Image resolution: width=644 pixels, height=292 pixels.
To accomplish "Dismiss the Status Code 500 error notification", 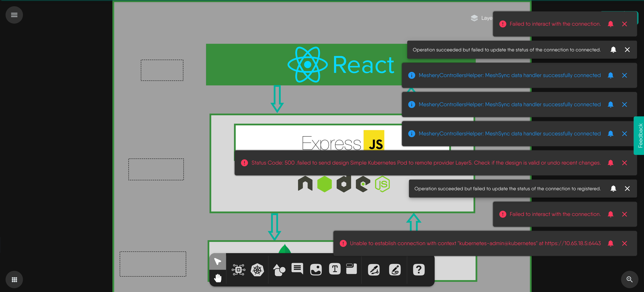I will (x=624, y=163).
